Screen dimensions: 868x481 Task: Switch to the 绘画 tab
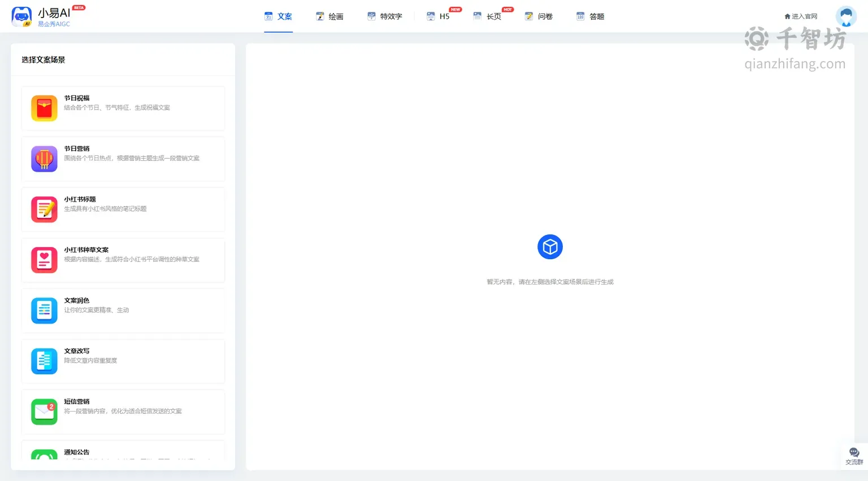[329, 16]
